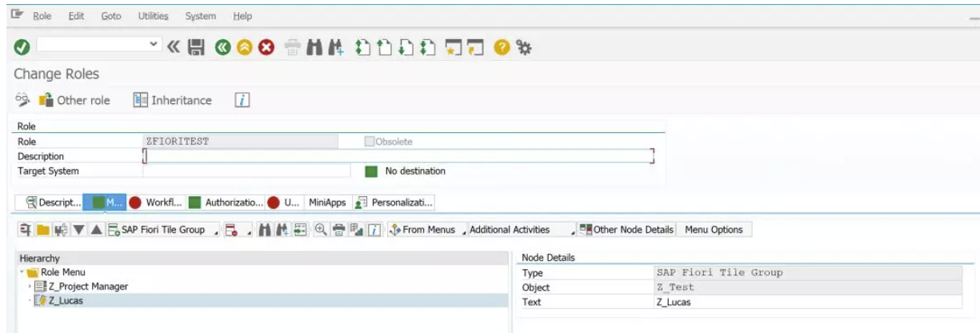Open dropdown arrow beside SAP Fiori Tile Group
Viewport: 980px width, 333px height.
215,231
